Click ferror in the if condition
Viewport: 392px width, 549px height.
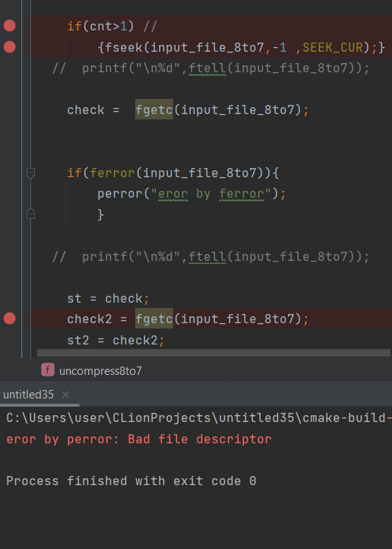[x=112, y=173]
